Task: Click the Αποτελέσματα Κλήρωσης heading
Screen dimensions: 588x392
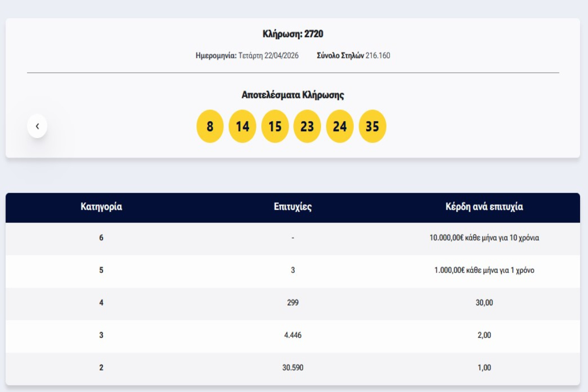Action: point(293,95)
